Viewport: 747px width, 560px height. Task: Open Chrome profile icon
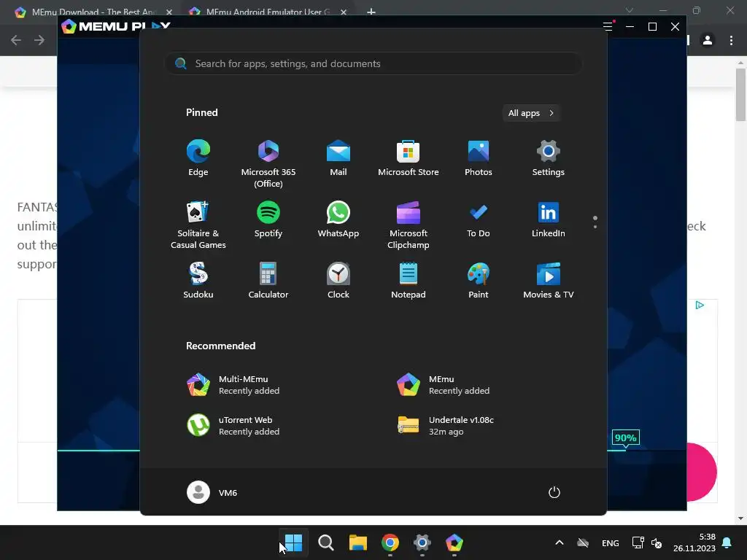point(708,41)
